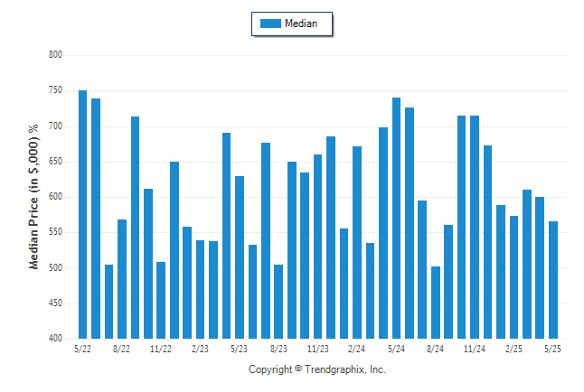Click the blue Median legend swatch

click(x=270, y=23)
